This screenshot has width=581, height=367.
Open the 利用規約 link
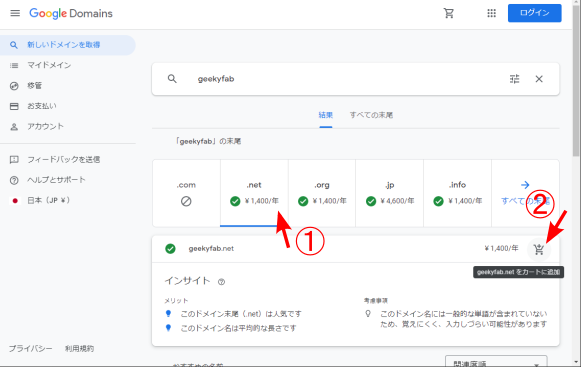tap(79, 348)
